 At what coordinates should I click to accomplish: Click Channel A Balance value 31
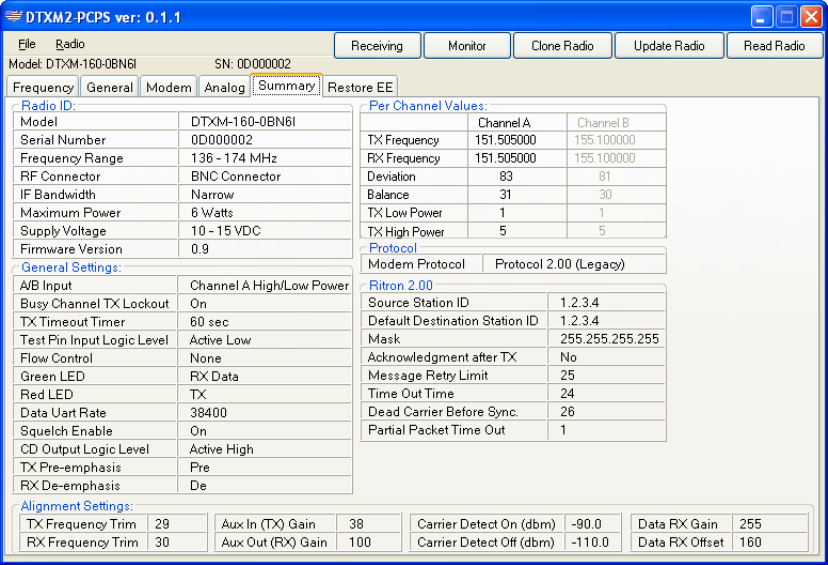click(505, 195)
